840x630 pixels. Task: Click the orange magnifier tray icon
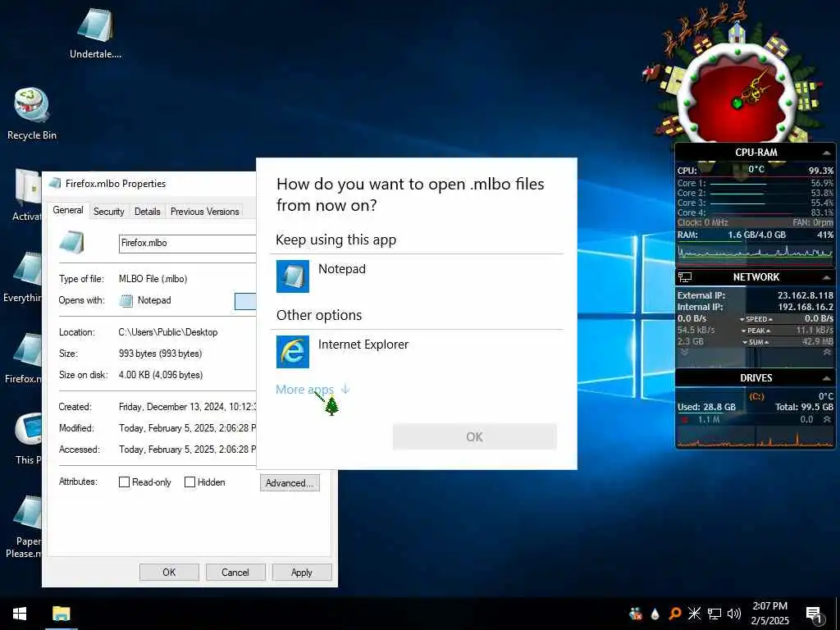[x=675, y=614]
